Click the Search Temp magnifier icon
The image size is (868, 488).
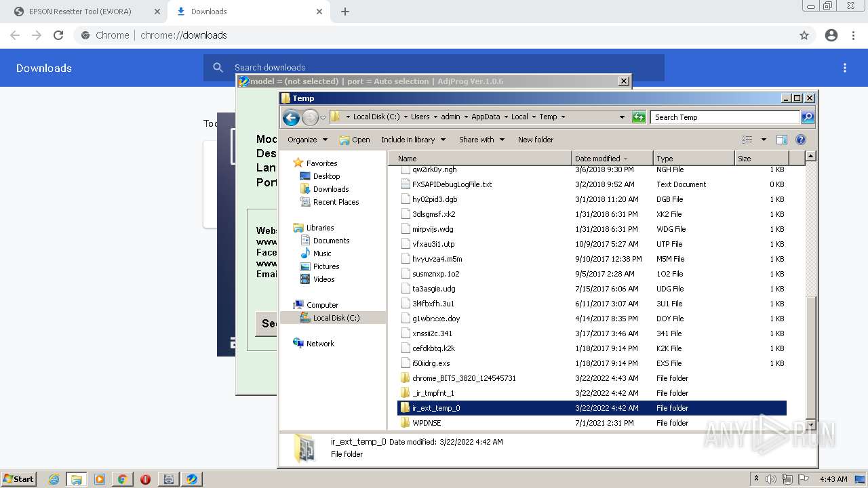[808, 117]
